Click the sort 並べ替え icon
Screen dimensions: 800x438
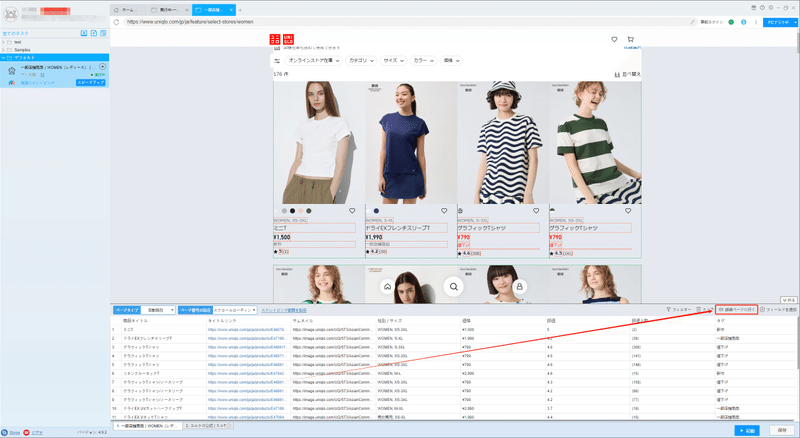(x=617, y=74)
